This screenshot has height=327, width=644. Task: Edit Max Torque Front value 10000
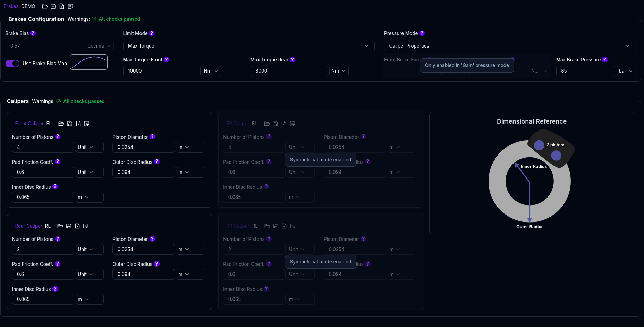point(162,71)
